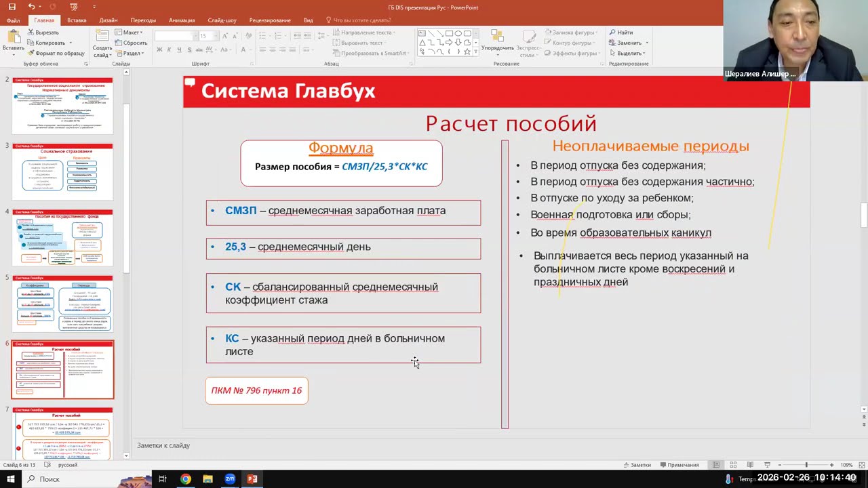Click the Копировать button
The height and width of the screenshot is (488, 868).
click(x=45, y=43)
